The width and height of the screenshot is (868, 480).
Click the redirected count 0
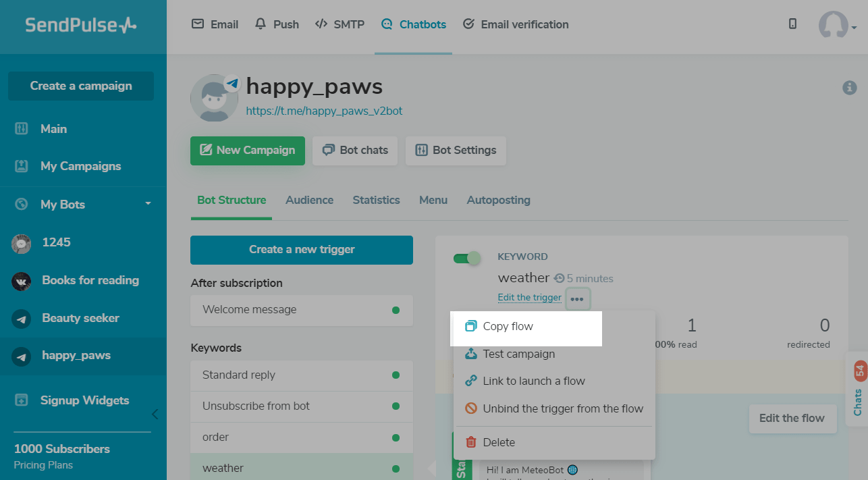point(825,326)
